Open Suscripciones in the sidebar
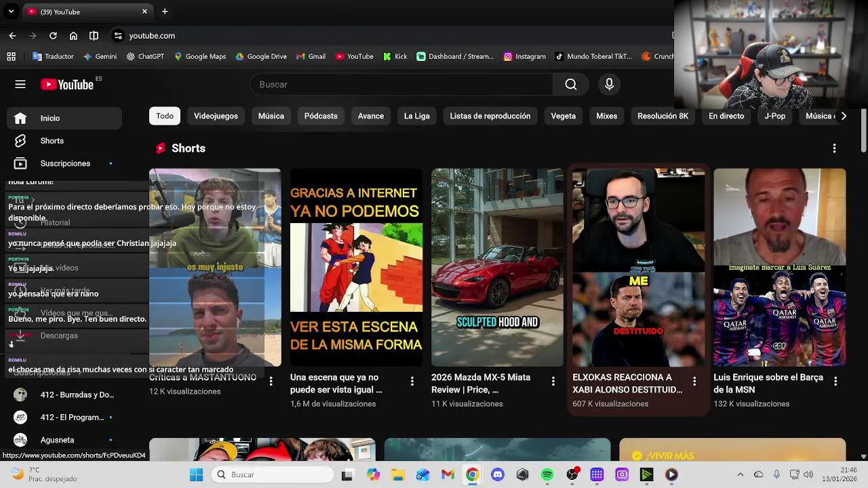Image resolution: width=868 pixels, height=488 pixels. pos(64,163)
